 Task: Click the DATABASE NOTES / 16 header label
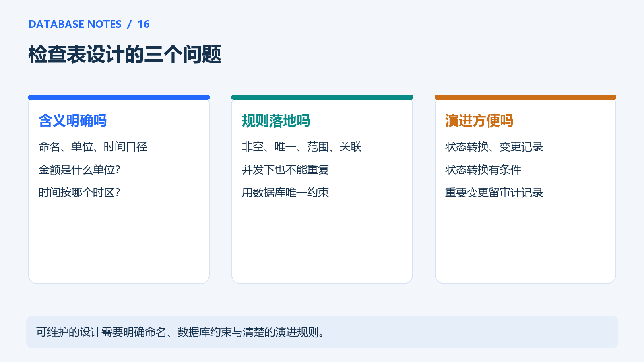pos(89,24)
